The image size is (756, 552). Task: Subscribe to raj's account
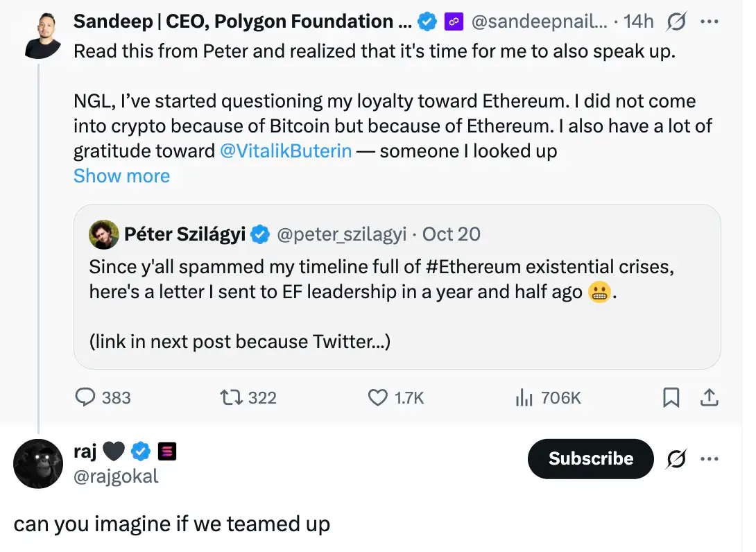coord(590,458)
